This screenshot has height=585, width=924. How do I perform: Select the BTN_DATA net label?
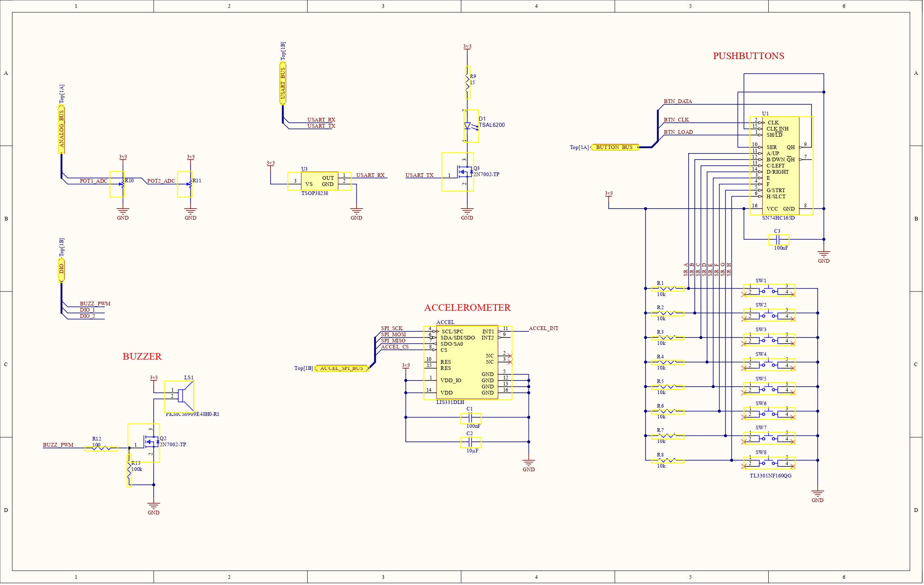coord(678,101)
